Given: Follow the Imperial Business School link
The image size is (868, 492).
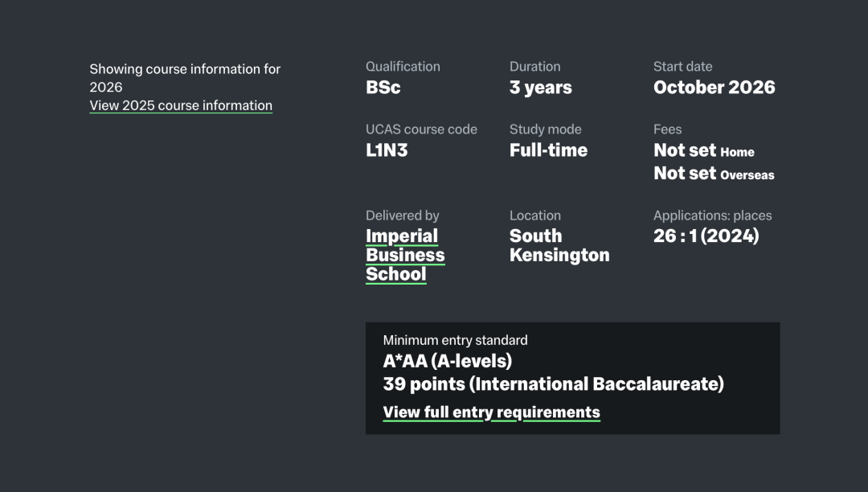Looking at the screenshot, I should 405,255.
